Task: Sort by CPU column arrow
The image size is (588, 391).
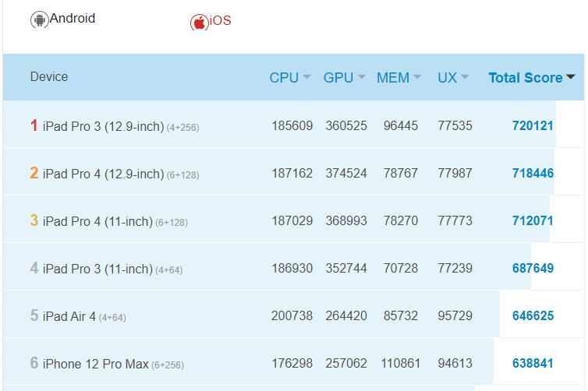Action: pos(306,78)
